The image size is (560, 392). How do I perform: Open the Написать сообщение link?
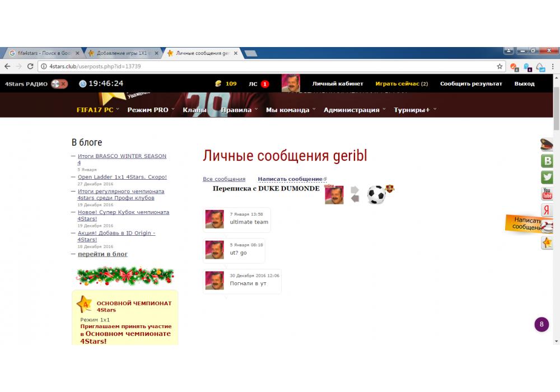click(290, 179)
